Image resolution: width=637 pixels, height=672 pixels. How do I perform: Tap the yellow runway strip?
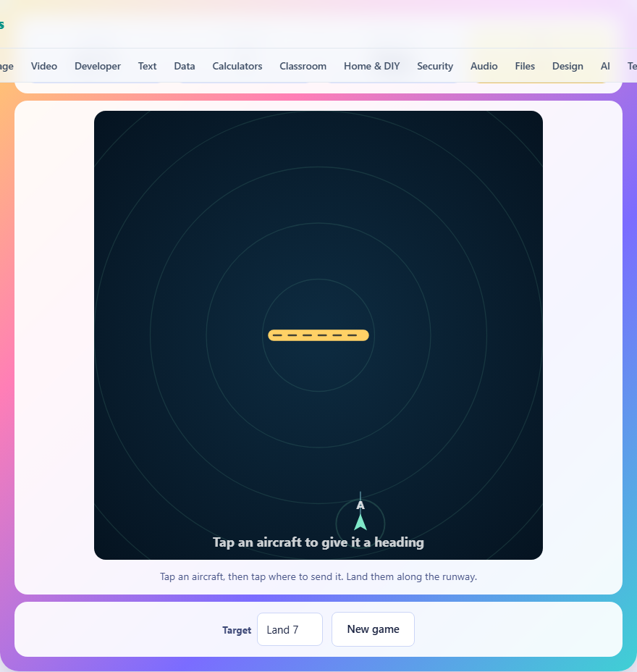tap(318, 335)
